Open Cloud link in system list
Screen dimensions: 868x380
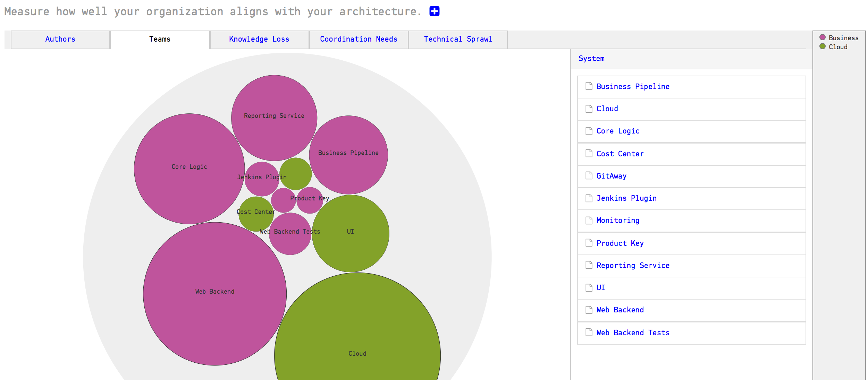pos(607,109)
